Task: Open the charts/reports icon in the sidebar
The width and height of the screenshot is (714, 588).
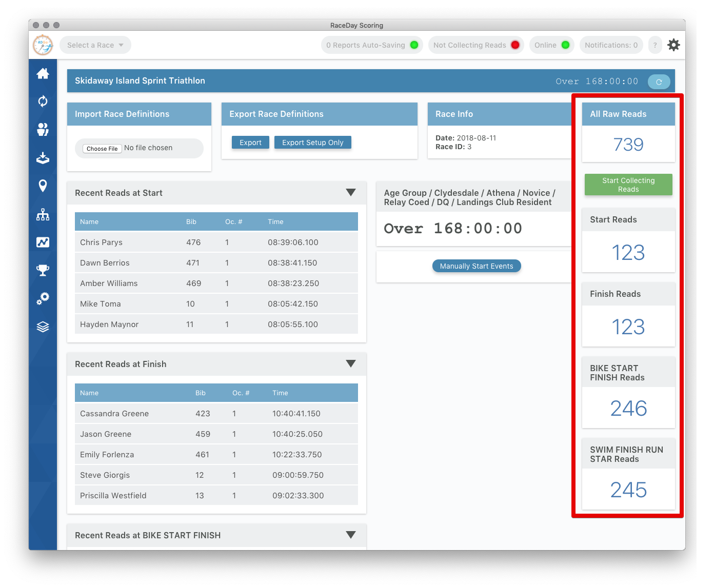Action: 43,242
